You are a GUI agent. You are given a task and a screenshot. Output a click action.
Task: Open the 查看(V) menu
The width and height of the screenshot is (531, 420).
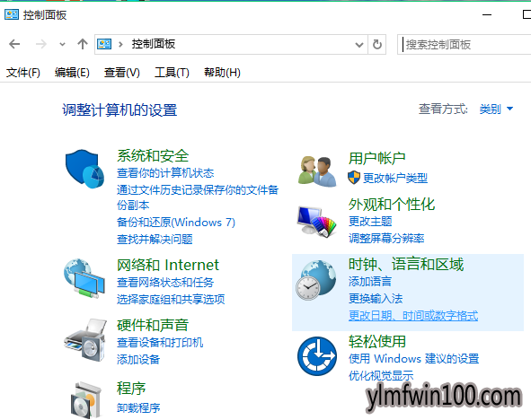point(122,73)
